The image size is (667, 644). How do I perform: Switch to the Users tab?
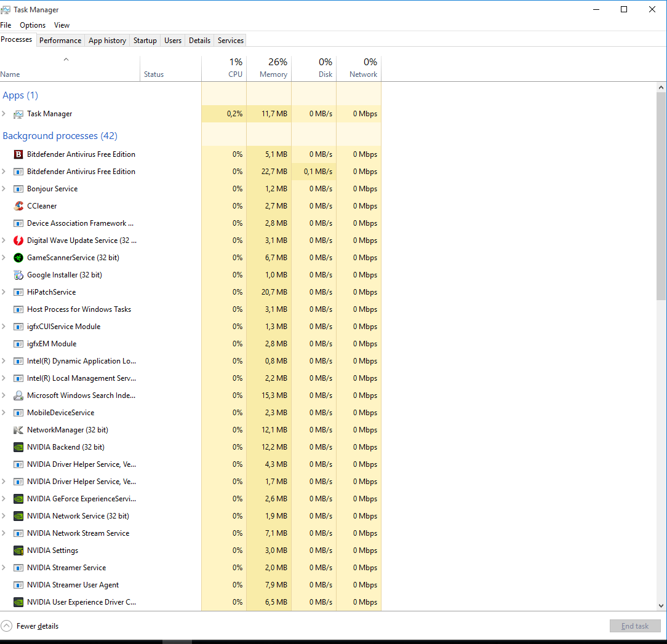[x=173, y=41]
